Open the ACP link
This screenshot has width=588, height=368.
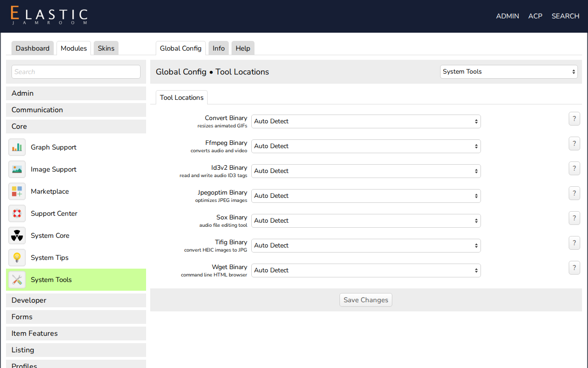tap(535, 16)
